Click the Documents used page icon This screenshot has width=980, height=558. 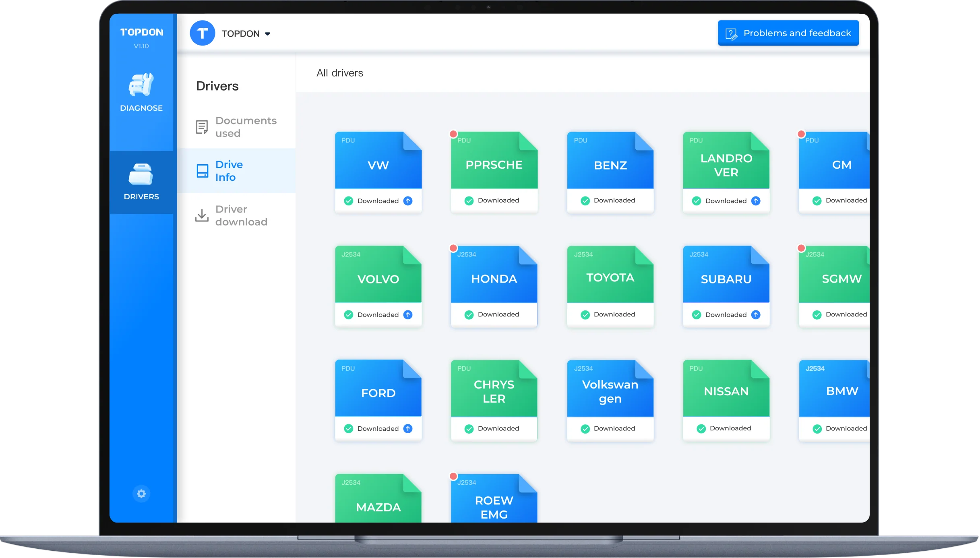pos(202,127)
